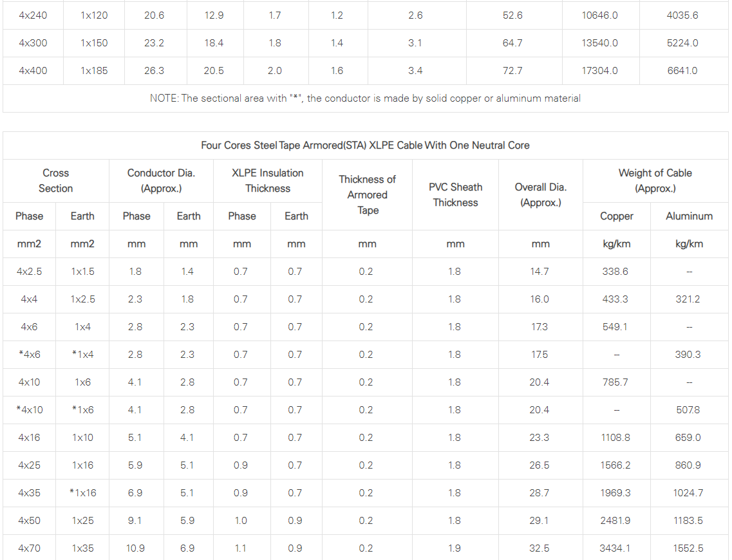Select the 'Weight of Cable (Approx.)' header
The height and width of the screenshot is (560, 732).
coord(655,181)
